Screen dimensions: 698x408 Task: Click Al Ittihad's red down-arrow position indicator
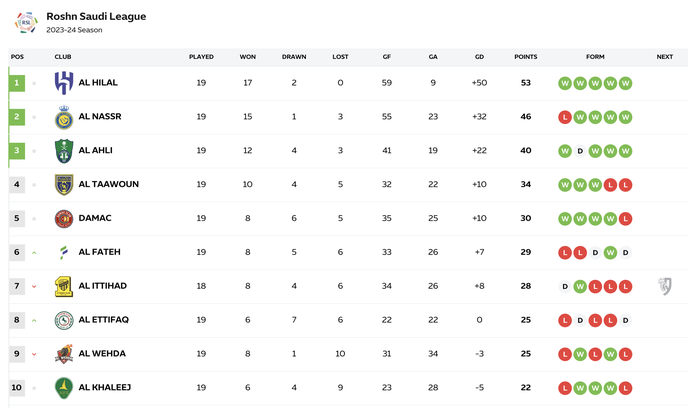coord(34,287)
